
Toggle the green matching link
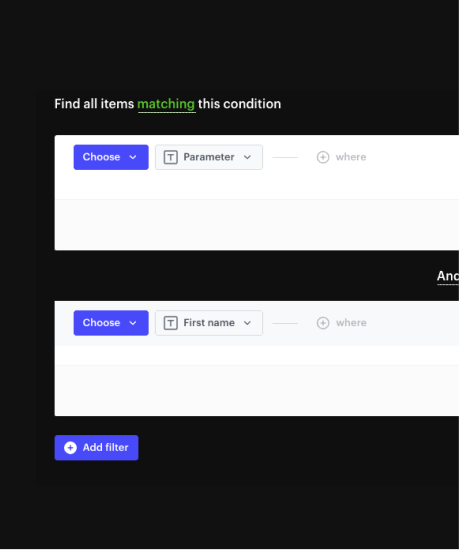coord(166,104)
